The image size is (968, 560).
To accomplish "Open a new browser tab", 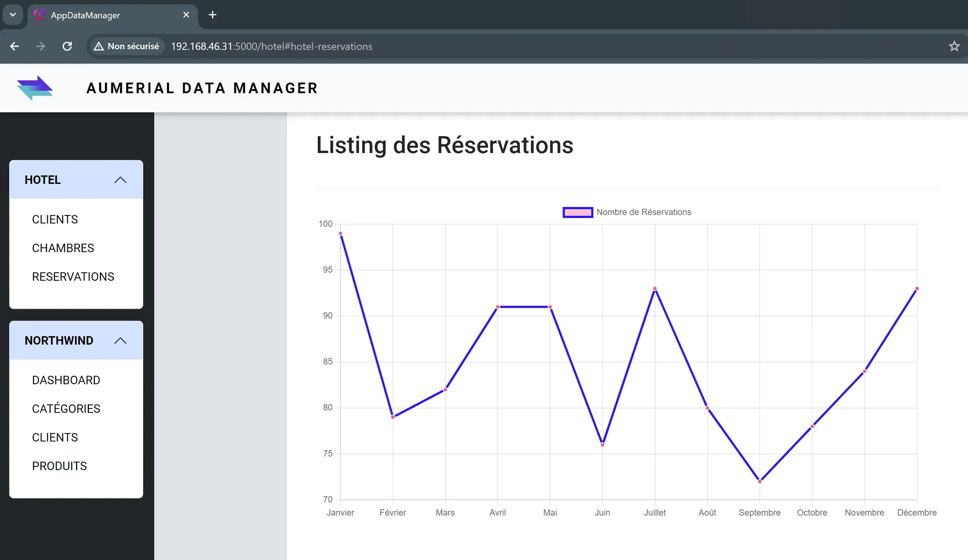I will [x=212, y=15].
